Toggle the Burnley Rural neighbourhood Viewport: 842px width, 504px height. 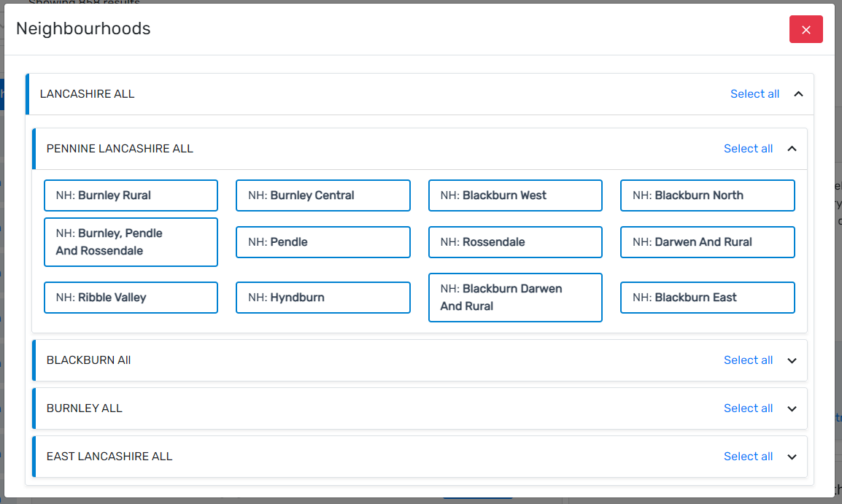(131, 195)
